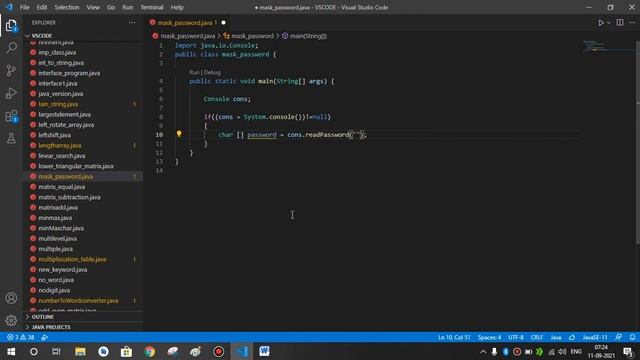The height and width of the screenshot is (360, 640).
Task: Open interface_program.java in Explorer
Action: coord(83,73)
